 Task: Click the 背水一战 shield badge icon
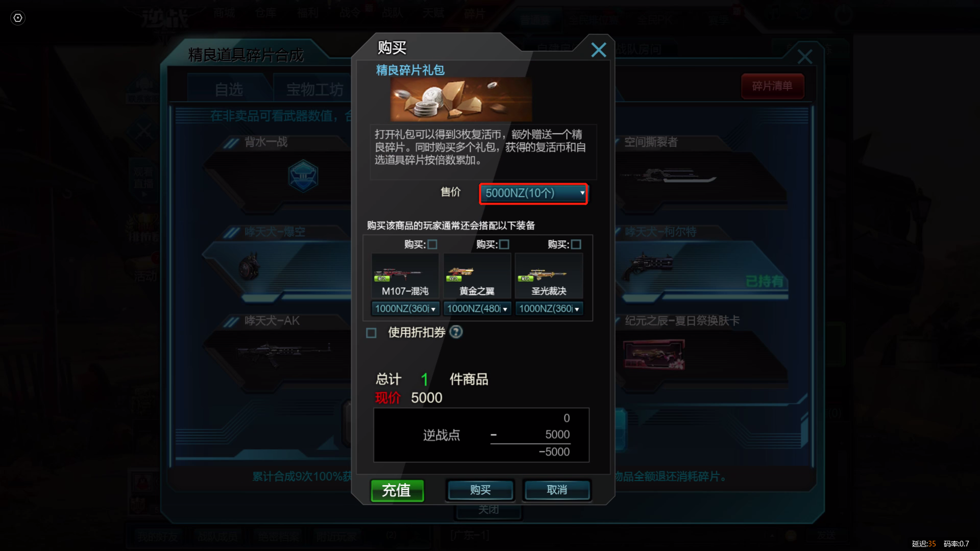tap(303, 176)
